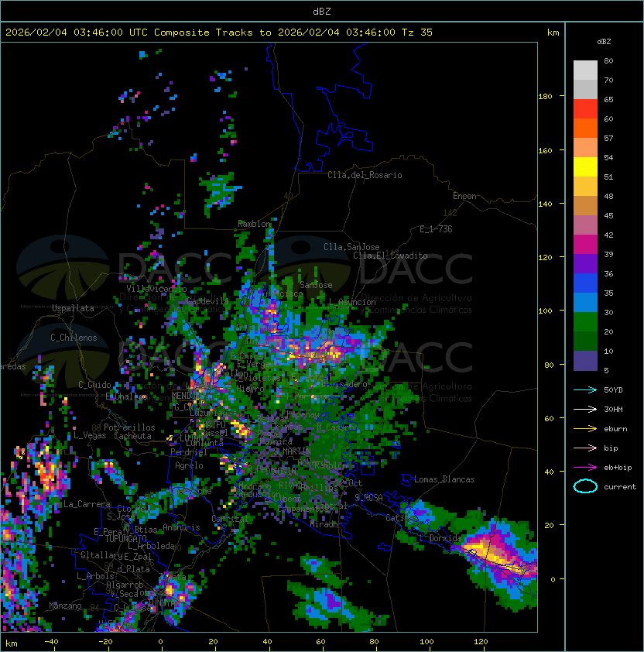
Task: Click the 'Lomas_Blancas' map label
Action: (x=444, y=479)
